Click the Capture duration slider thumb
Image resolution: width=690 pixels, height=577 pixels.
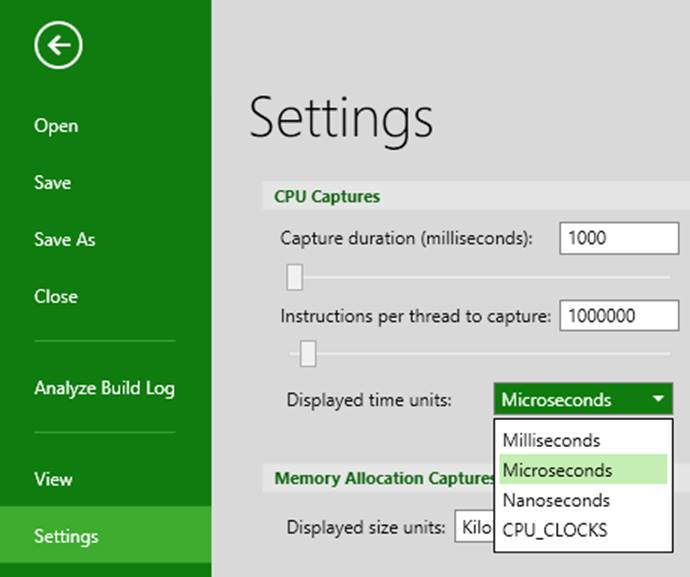tap(294, 277)
